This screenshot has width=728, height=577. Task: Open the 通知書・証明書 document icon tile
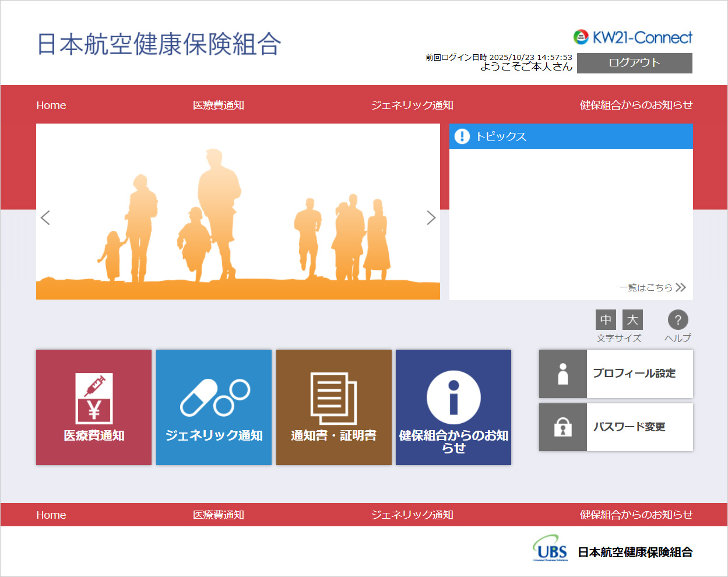pyautogui.click(x=333, y=407)
